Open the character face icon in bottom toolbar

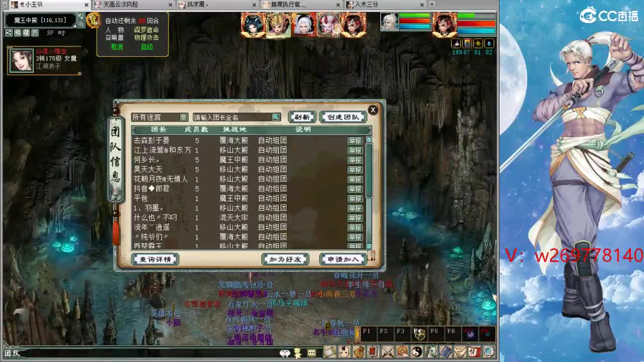click(344, 351)
